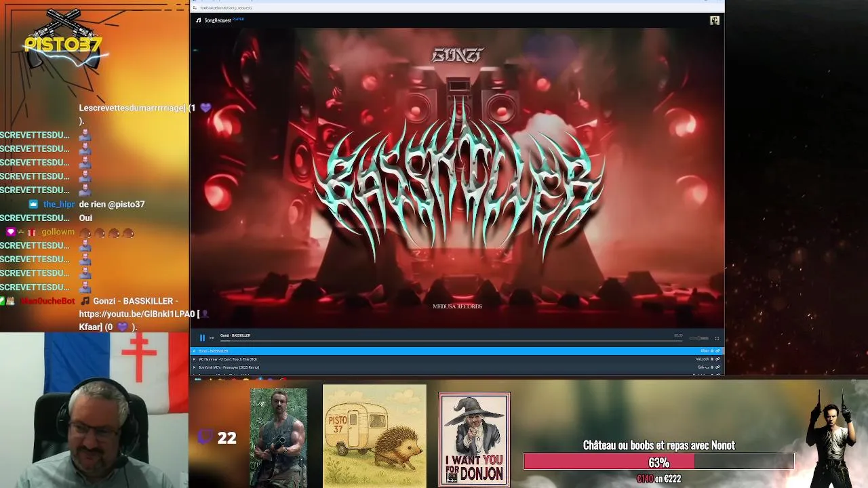868x488 pixels.
Task: Click the Gonzi - BASSKILLER now-playing title
Action: 235,335
